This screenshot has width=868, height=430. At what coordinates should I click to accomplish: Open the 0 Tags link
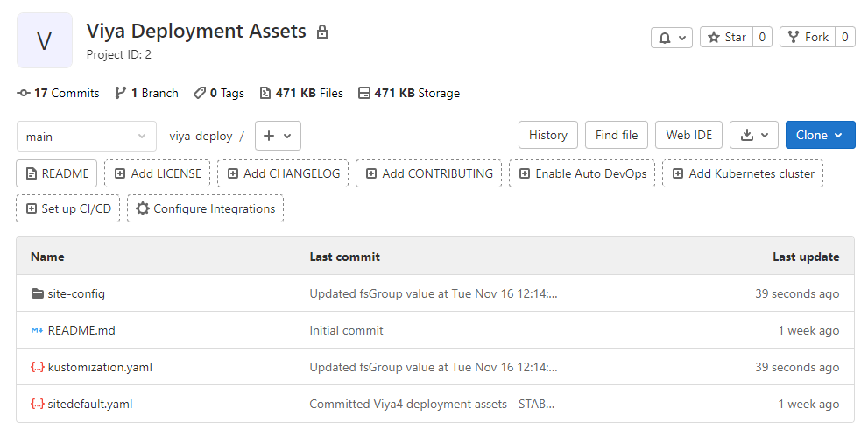[x=219, y=93]
